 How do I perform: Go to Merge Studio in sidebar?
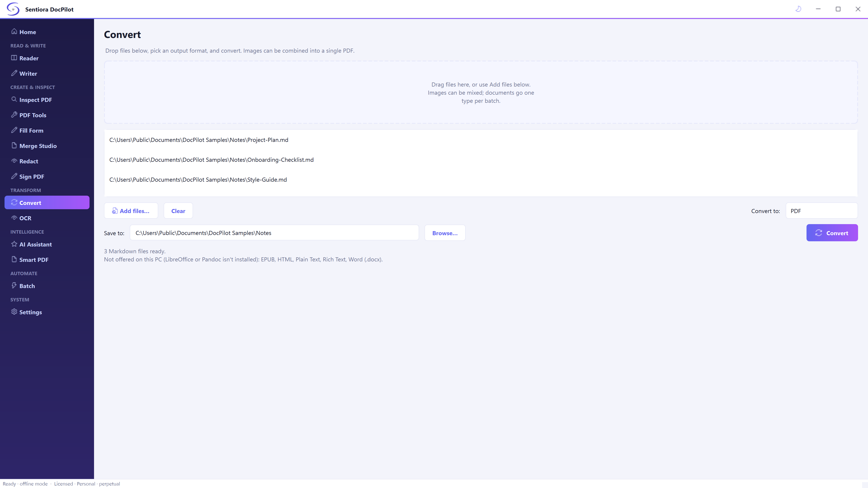pos(47,146)
